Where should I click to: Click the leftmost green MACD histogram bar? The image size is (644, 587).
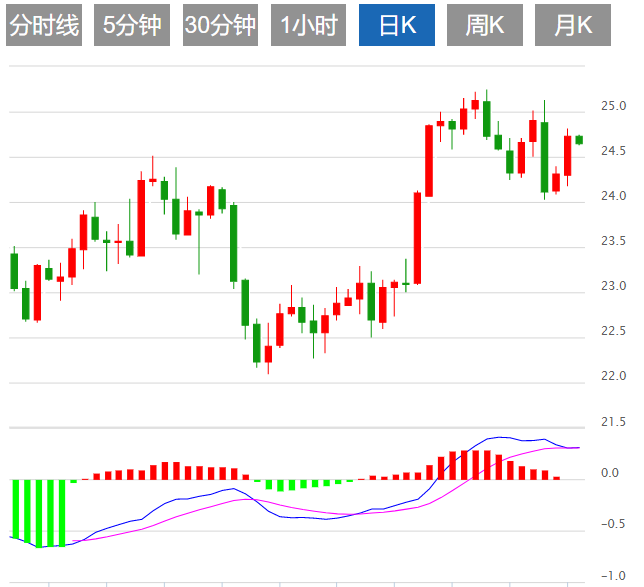[16, 508]
